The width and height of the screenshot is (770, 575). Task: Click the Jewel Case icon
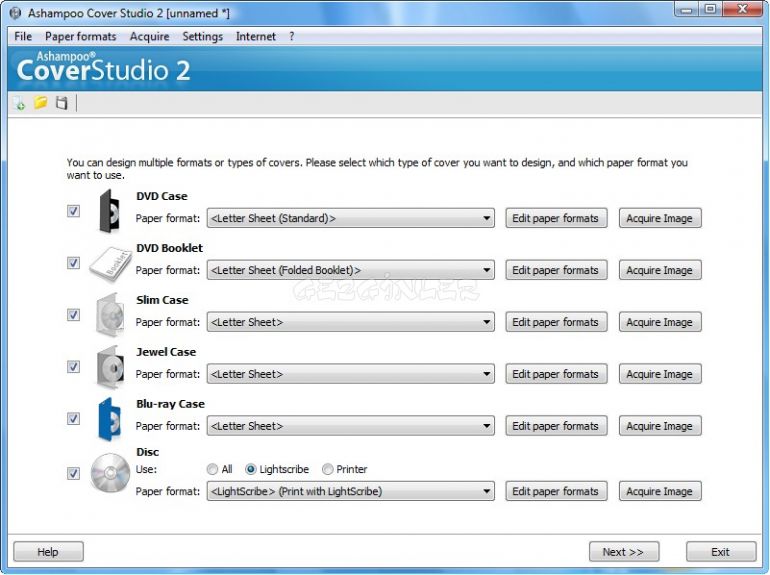(110, 367)
